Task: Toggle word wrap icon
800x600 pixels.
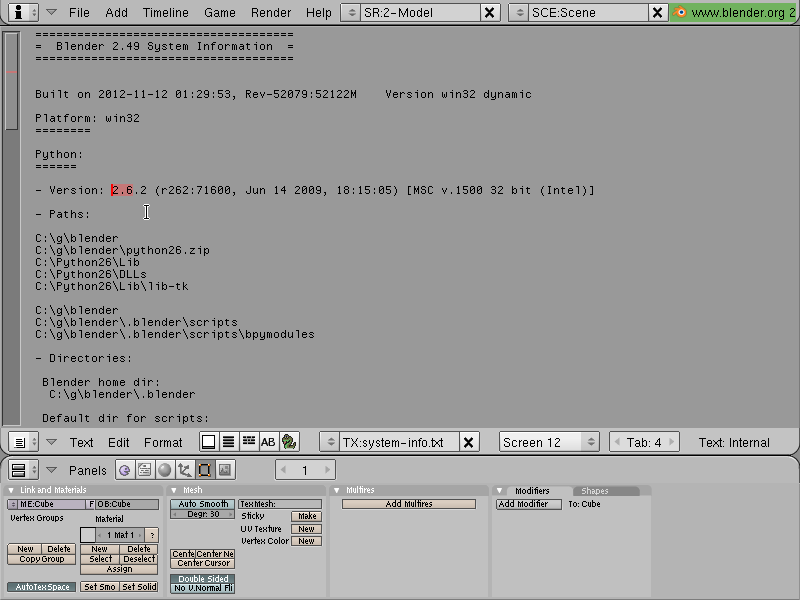Action: [248, 442]
